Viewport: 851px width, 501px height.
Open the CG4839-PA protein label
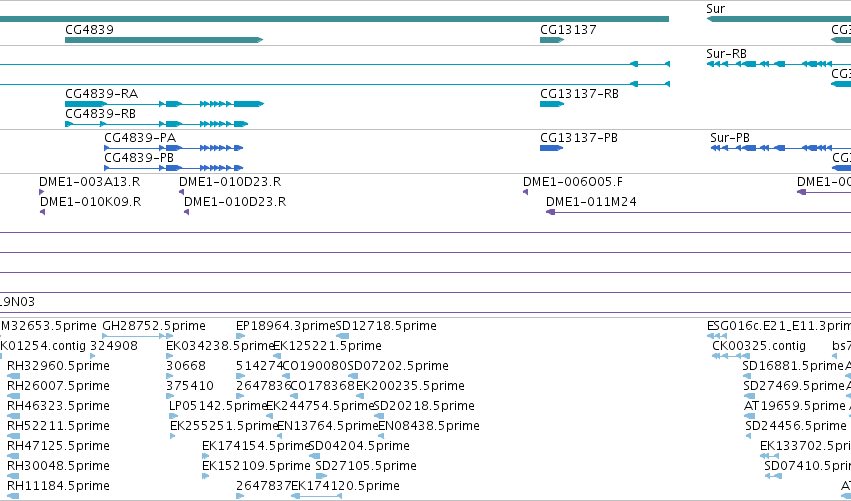pyautogui.click(x=140, y=138)
